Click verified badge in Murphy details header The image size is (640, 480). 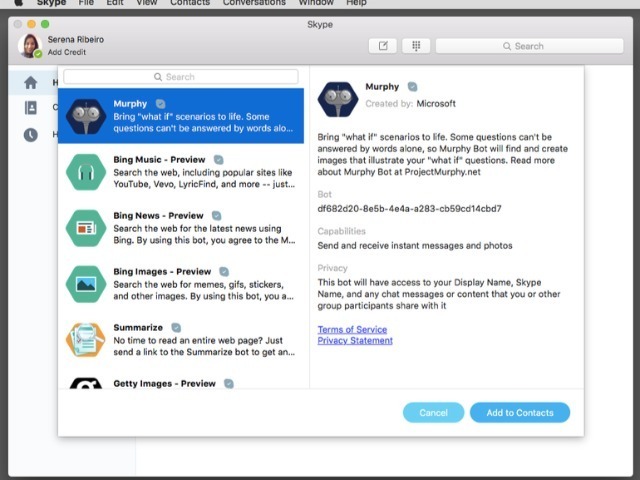tap(412, 87)
